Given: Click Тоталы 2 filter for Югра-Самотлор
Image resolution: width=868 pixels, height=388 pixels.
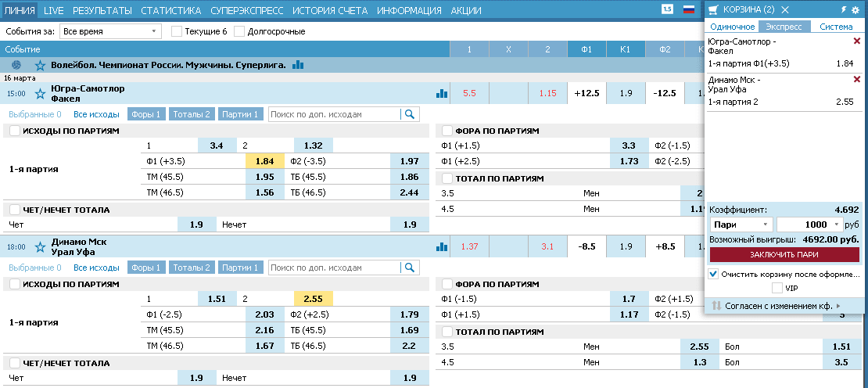Looking at the screenshot, I should [x=192, y=114].
